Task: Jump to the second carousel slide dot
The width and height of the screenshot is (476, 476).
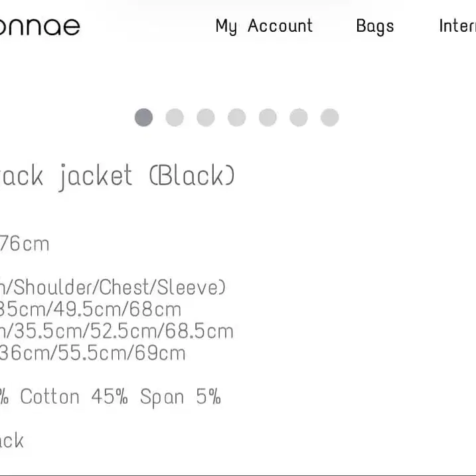Action: [x=175, y=118]
